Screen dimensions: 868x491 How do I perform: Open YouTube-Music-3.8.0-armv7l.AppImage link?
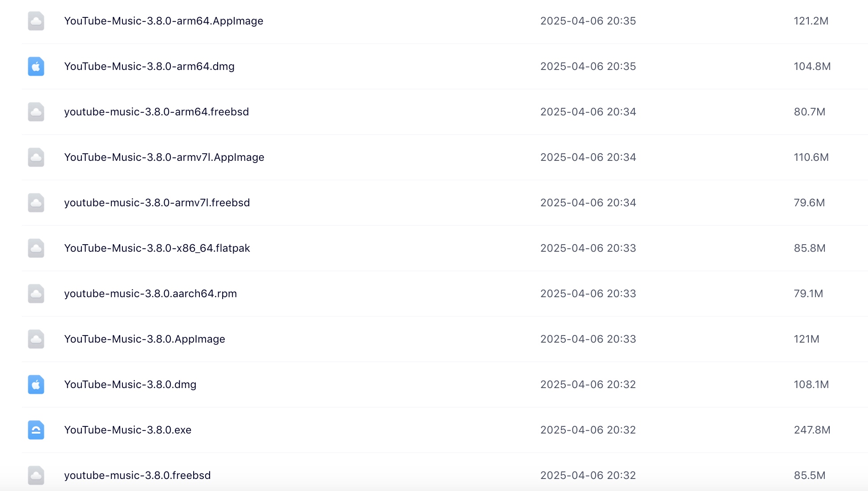(164, 157)
